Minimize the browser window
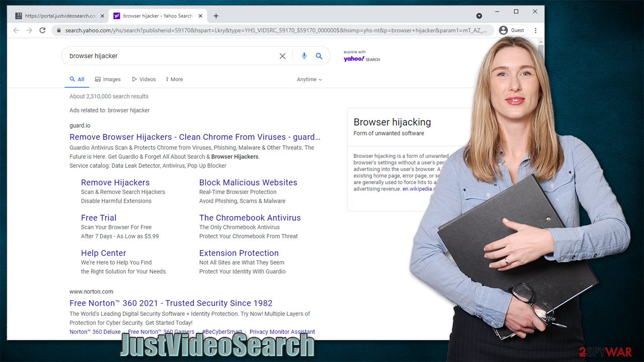 point(497,12)
